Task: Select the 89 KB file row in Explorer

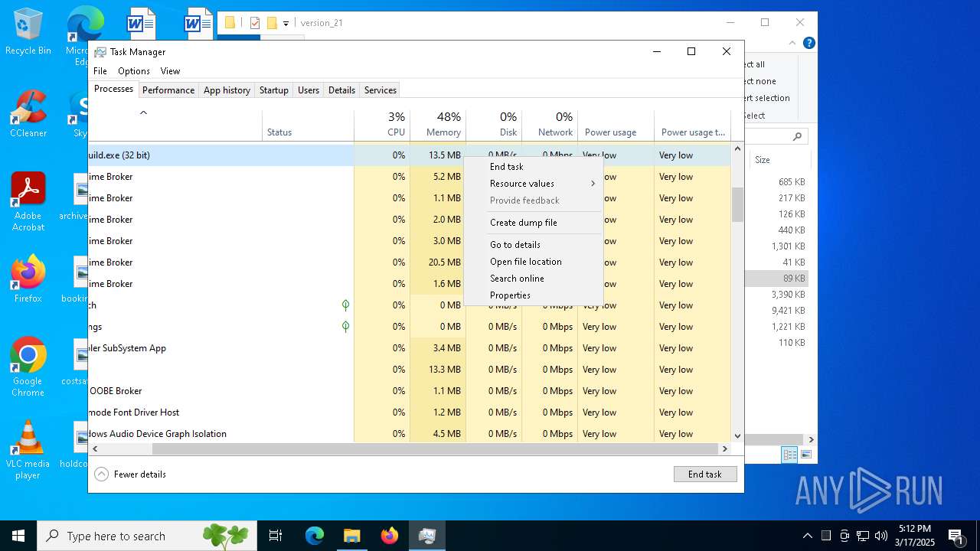Action: (779, 279)
